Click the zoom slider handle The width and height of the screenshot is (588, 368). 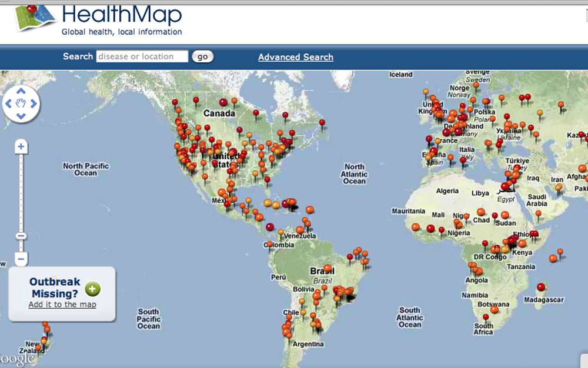(21, 236)
